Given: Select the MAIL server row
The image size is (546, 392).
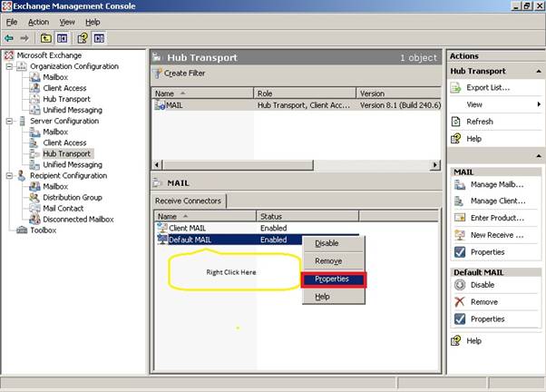Looking at the screenshot, I should coord(297,105).
